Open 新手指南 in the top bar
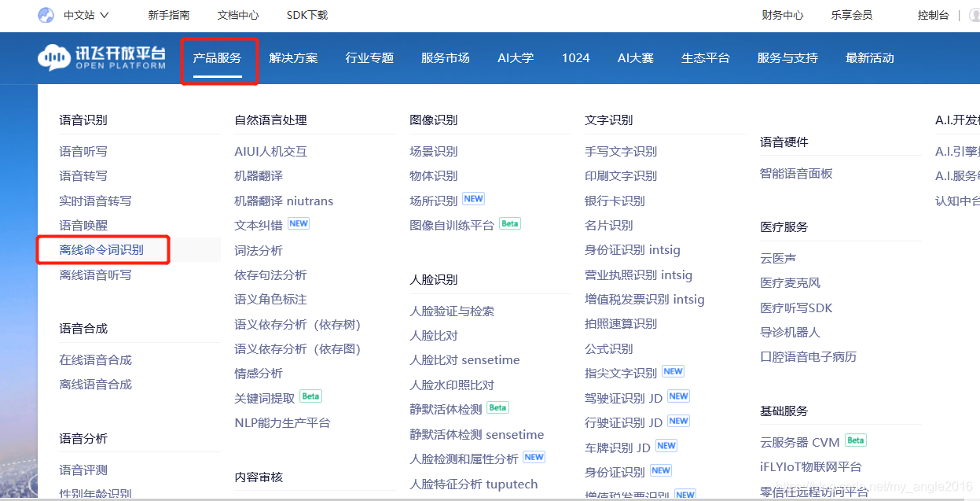 [169, 15]
